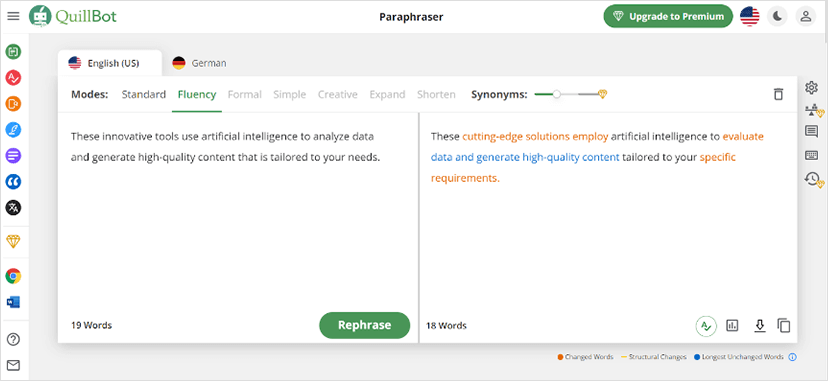Open the Chrome extension sidebar icon
The width and height of the screenshot is (828, 381).
click(13, 276)
